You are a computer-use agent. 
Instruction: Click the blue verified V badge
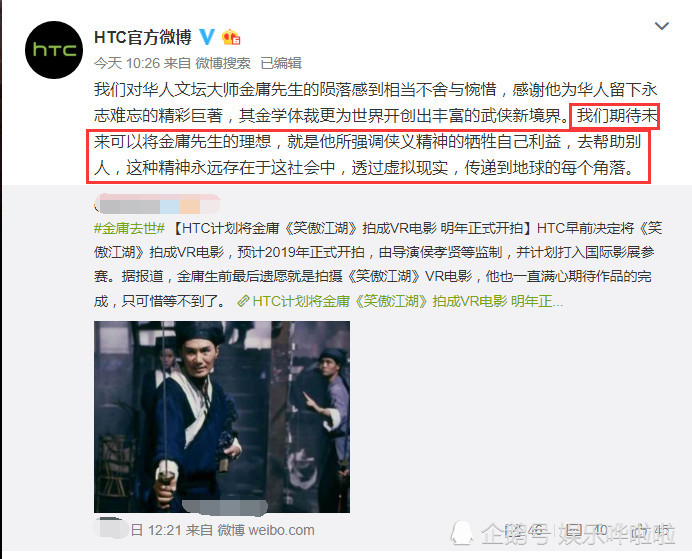(x=207, y=37)
